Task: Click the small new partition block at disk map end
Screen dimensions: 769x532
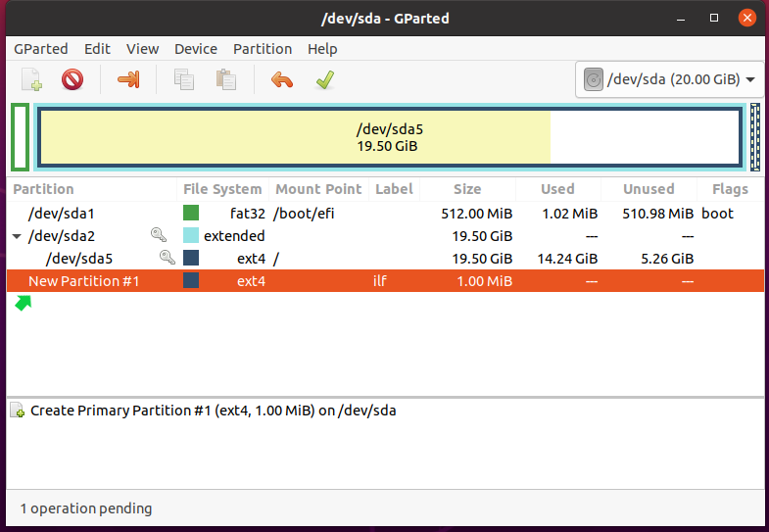Action: [755, 137]
